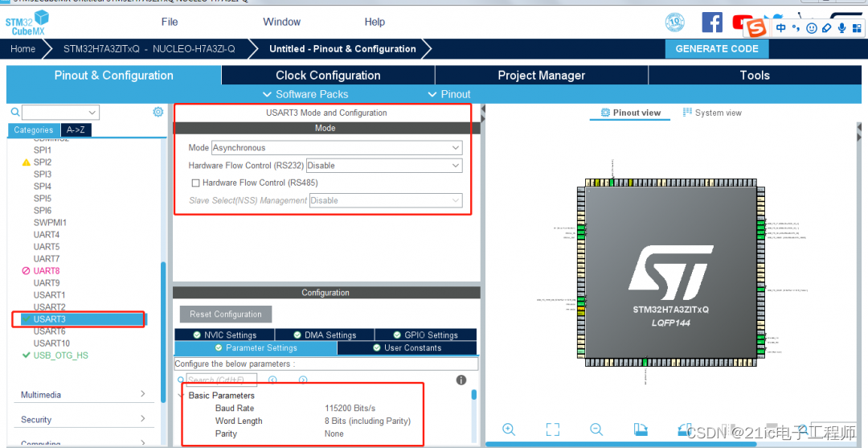Click the pinout view horizontal scrollbar
868x448 pixels.
click(x=621, y=444)
